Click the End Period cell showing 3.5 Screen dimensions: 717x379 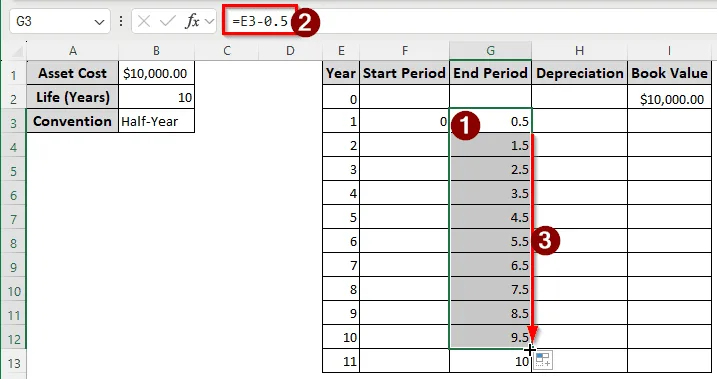tap(491, 193)
